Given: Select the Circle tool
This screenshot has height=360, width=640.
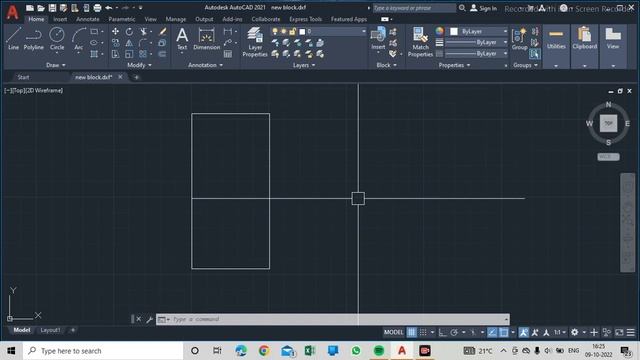Looking at the screenshot, I should tap(57, 38).
